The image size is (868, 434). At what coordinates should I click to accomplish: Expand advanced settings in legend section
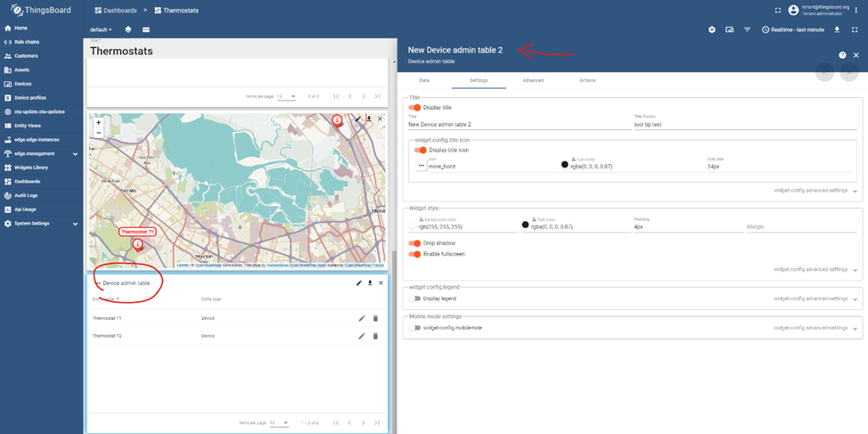tap(815, 299)
